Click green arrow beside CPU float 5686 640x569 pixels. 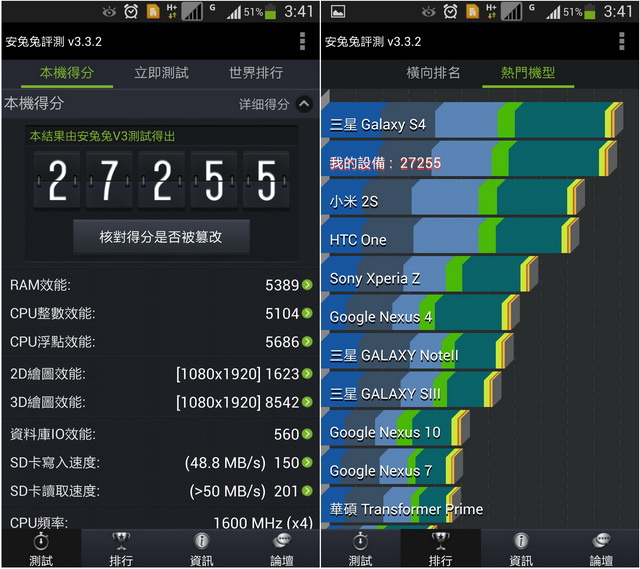pos(307,341)
